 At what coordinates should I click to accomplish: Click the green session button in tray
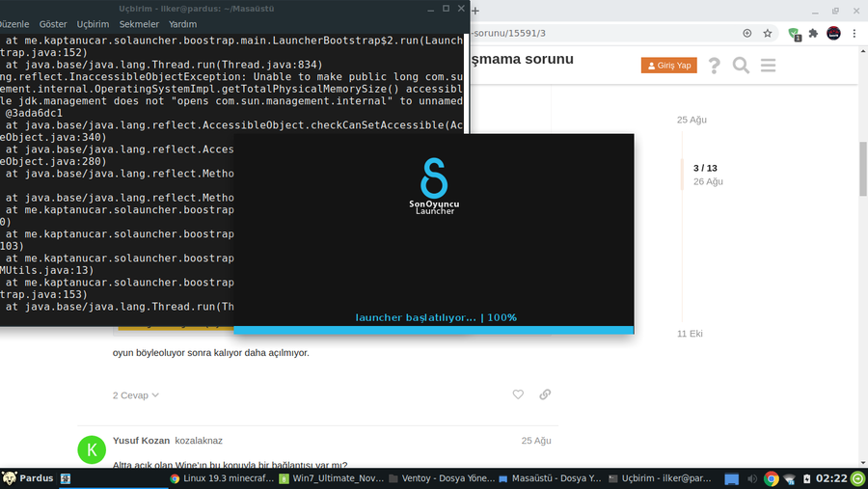[858, 478]
